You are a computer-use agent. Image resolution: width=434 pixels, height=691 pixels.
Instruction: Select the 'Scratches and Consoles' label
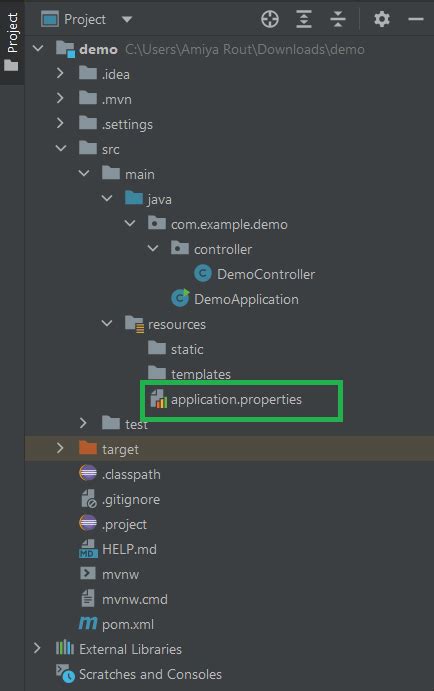(150, 674)
